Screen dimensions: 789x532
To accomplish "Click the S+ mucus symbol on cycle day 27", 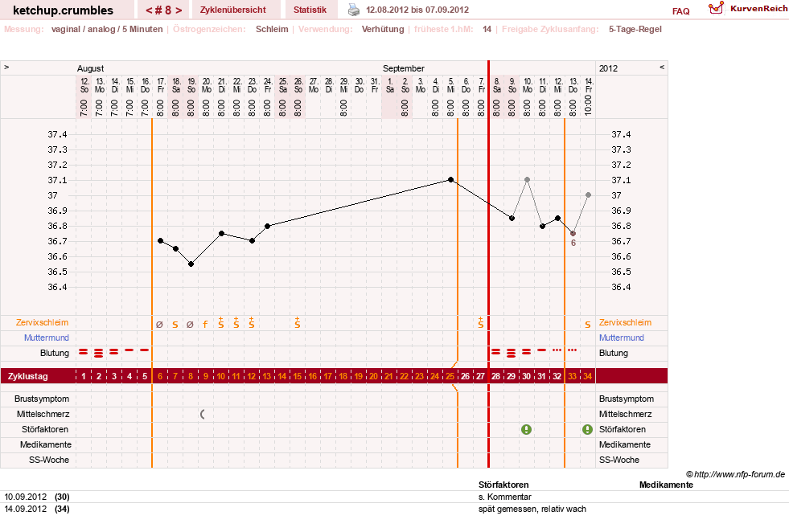I will [x=480, y=323].
